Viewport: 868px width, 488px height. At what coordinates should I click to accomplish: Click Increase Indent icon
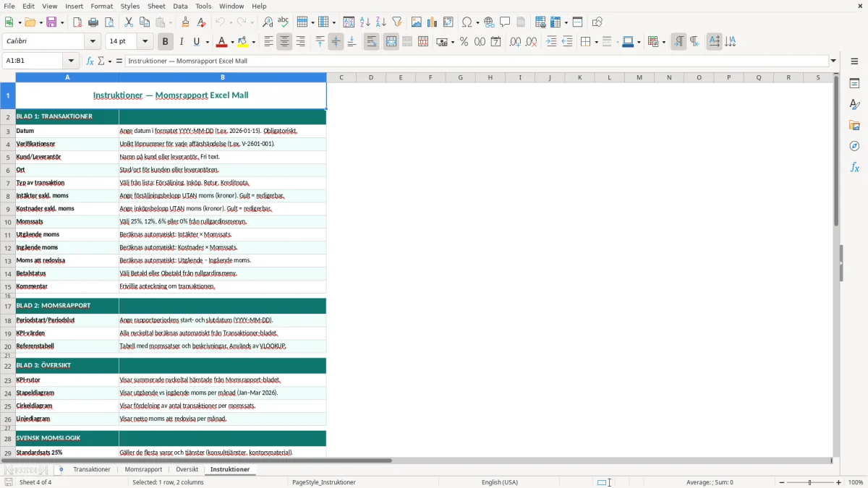[x=551, y=42]
